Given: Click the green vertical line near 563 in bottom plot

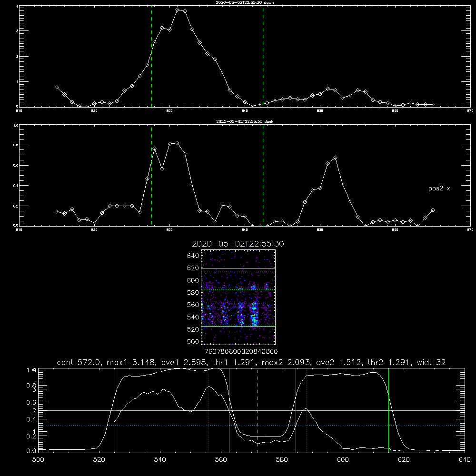Looking at the screenshot, I should pos(229,410).
